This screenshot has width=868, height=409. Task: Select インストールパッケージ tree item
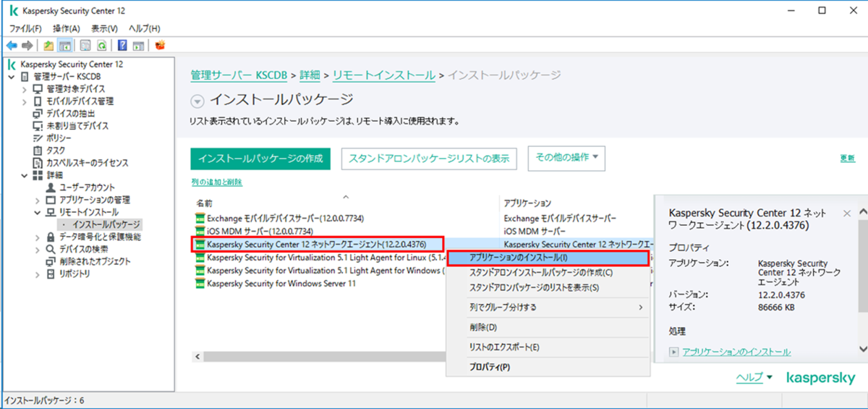pos(106,224)
